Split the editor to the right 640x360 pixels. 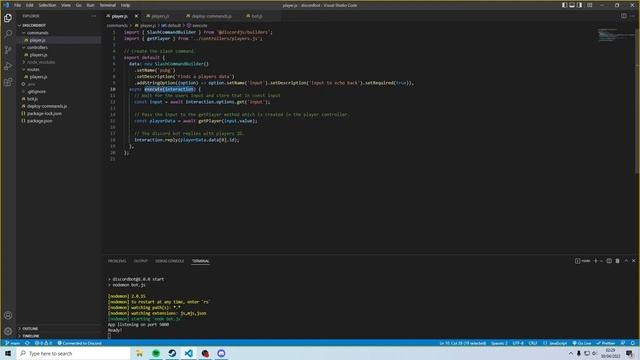pyautogui.click(x=624, y=16)
